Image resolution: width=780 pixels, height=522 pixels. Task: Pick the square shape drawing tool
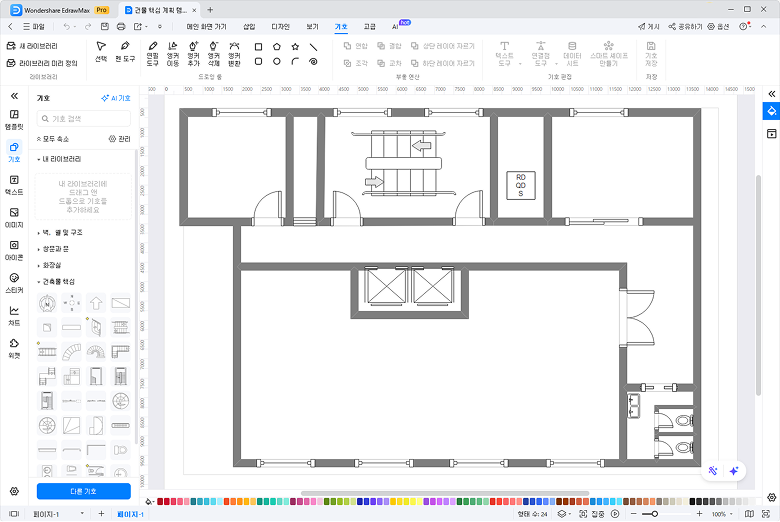(x=258, y=47)
